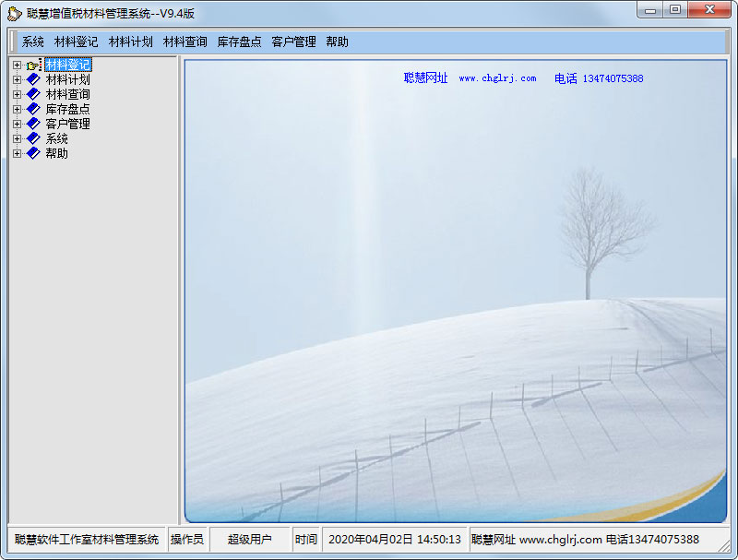Image resolution: width=738 pixels, height=560 pixels.
Task: Click the pointing hand icon beside 材料登记
Action: click(32, 66)
